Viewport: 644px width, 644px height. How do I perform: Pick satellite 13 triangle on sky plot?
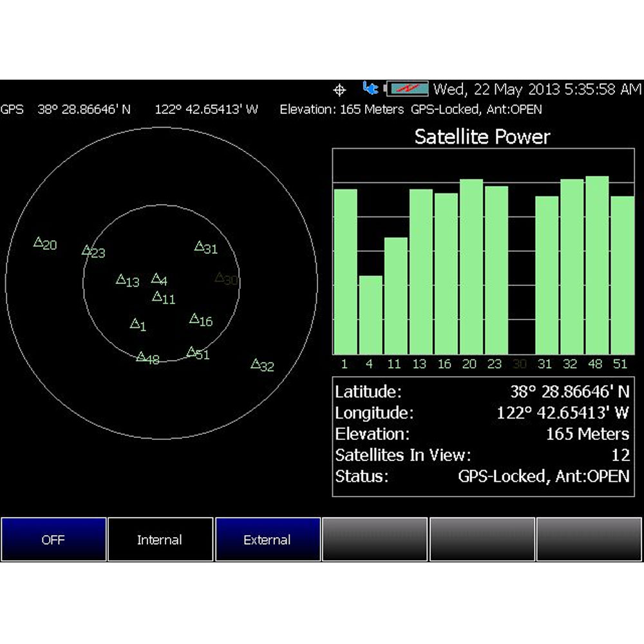point(120,279)
